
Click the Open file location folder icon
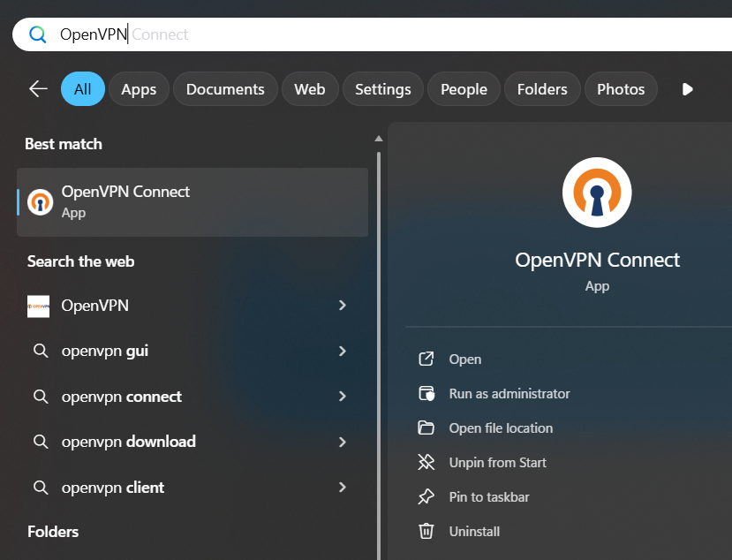[x=426, y=428]
